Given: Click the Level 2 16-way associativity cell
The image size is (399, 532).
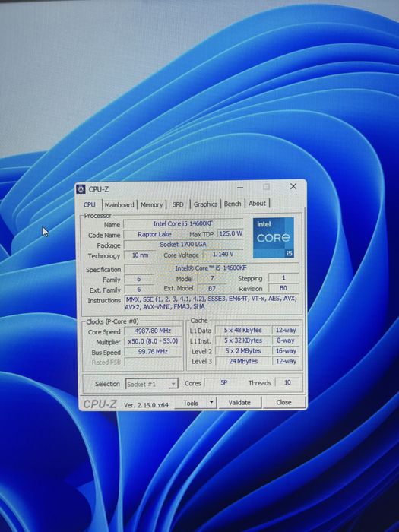Looking at the screenshot, I should click(x=286, y=351).
